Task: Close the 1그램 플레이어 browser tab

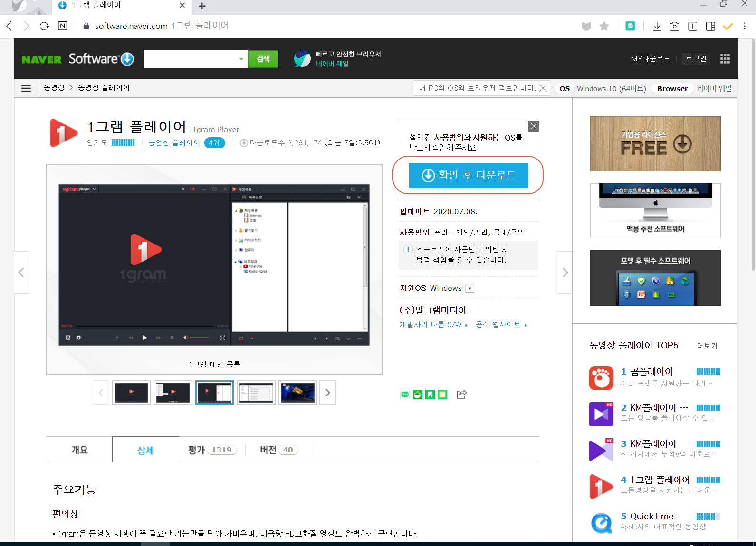Action: [x=182, y=5]
